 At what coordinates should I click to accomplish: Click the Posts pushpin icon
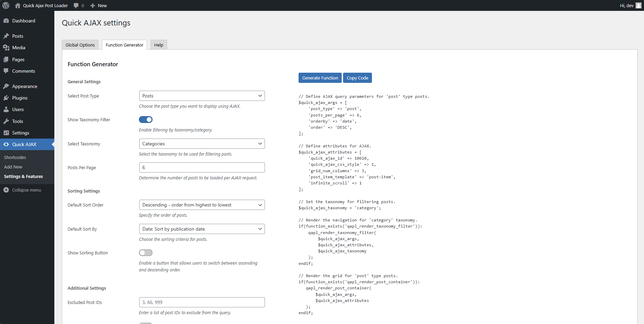[x=6, y=36]
